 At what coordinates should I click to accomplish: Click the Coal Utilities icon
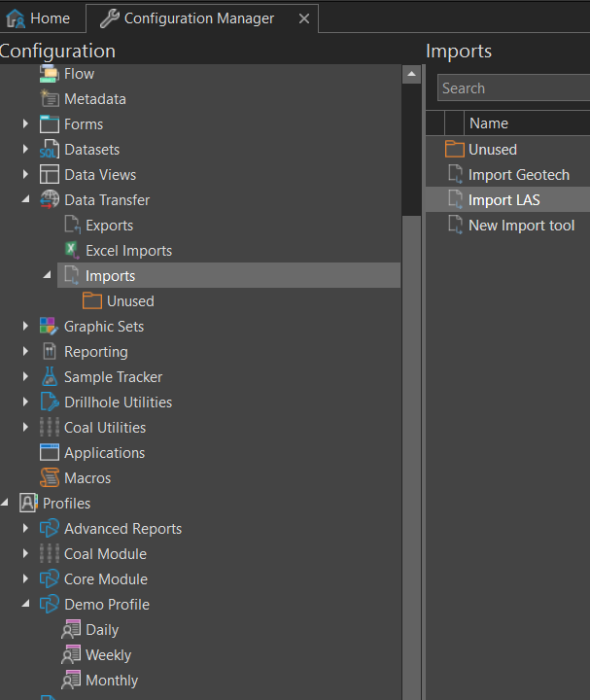coord(49,428)
